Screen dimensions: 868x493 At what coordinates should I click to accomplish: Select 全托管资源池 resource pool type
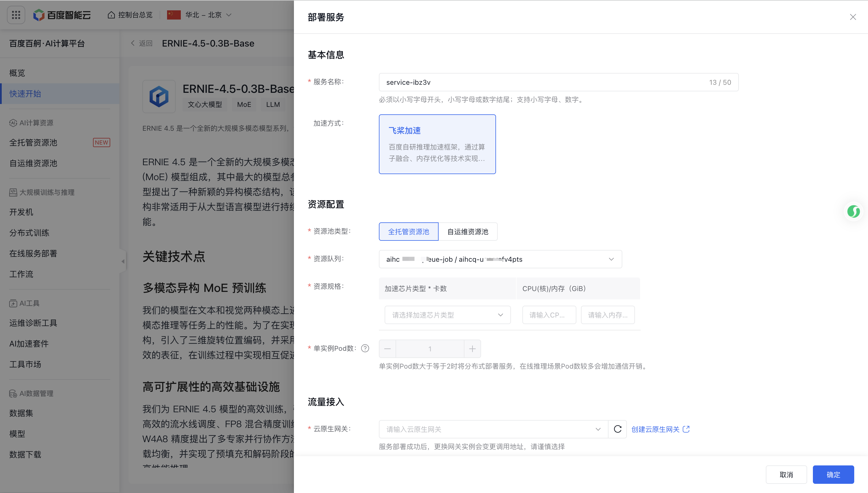coord(408,232)
